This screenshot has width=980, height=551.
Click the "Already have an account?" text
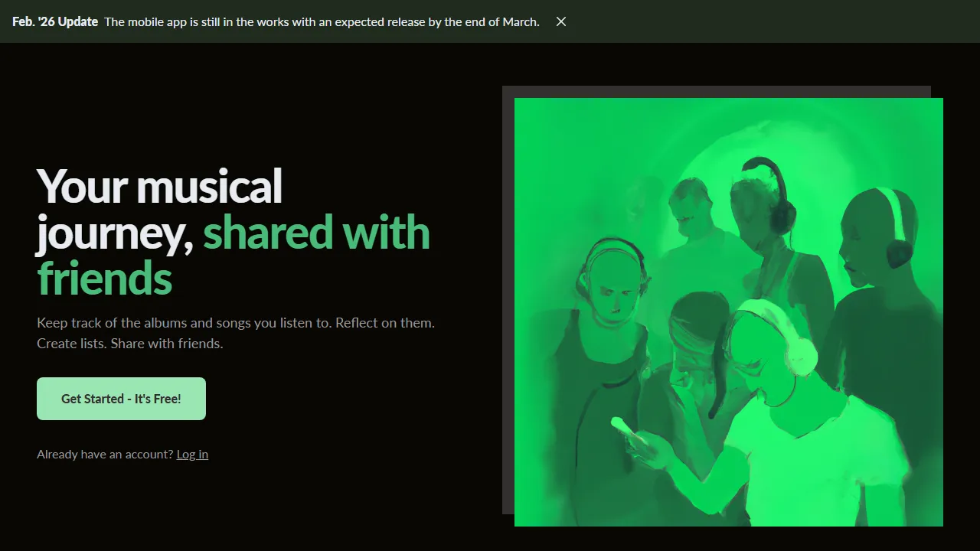point(105,455)
